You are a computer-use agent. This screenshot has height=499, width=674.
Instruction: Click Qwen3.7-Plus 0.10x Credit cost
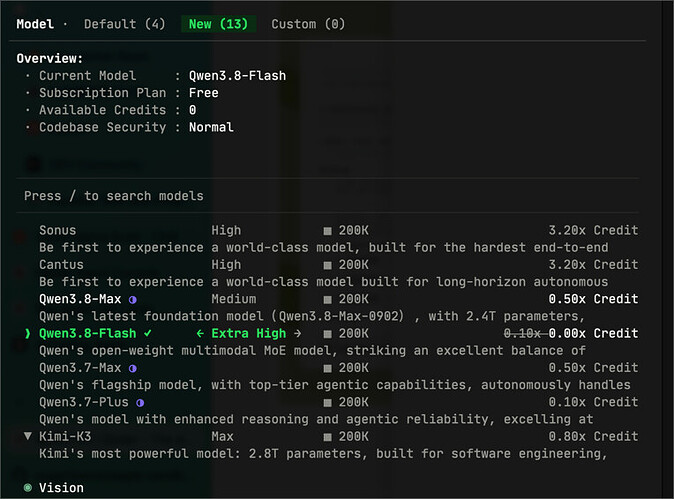[593, 402]
